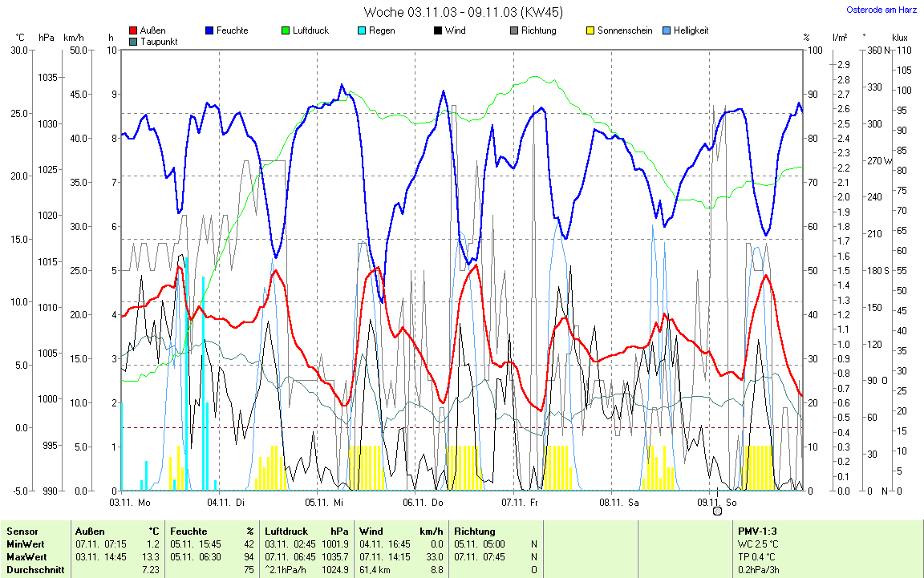This screenshot has height=578, width=924.
Task: Click the Luftdruck hPa table column header
Action: (307, 532)
